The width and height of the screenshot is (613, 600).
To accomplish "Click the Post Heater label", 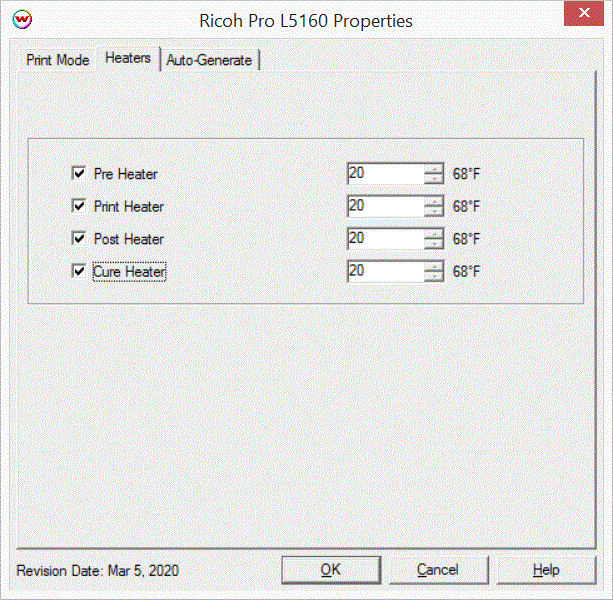I will [129, 239].
